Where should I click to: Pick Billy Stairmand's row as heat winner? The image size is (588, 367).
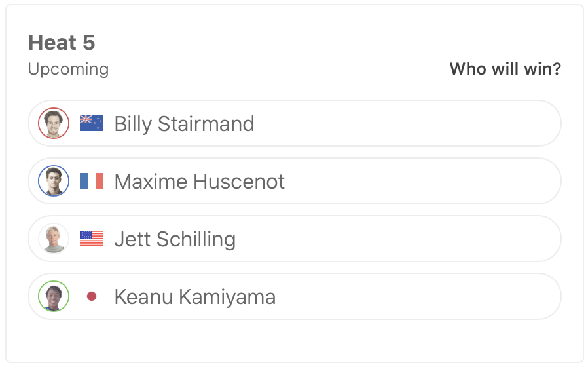[x=406, y=123]
